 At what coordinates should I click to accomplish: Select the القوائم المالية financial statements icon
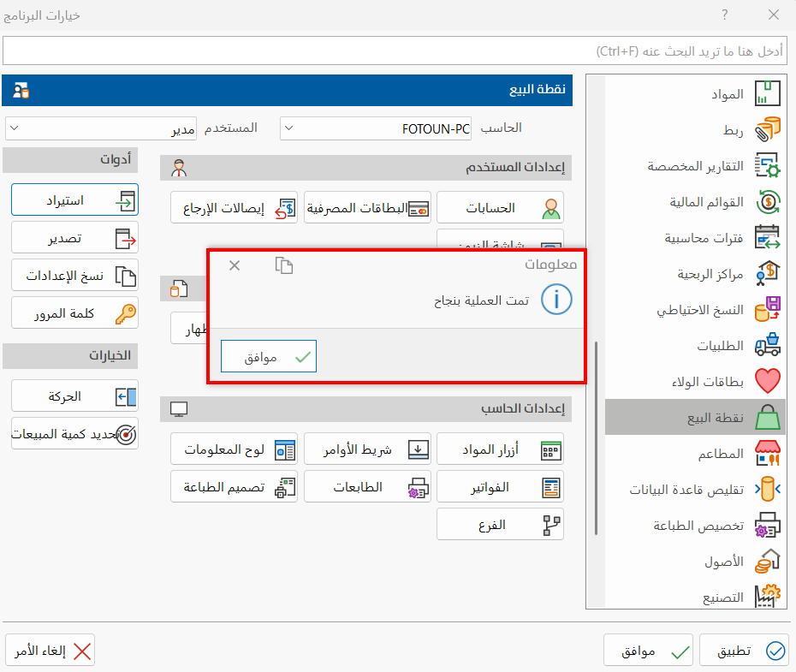[769, 202]
